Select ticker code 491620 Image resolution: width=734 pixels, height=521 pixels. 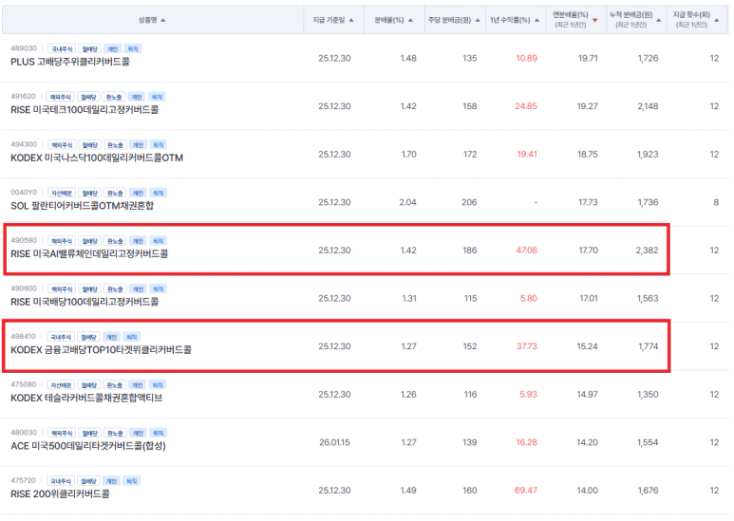(23, 96)
